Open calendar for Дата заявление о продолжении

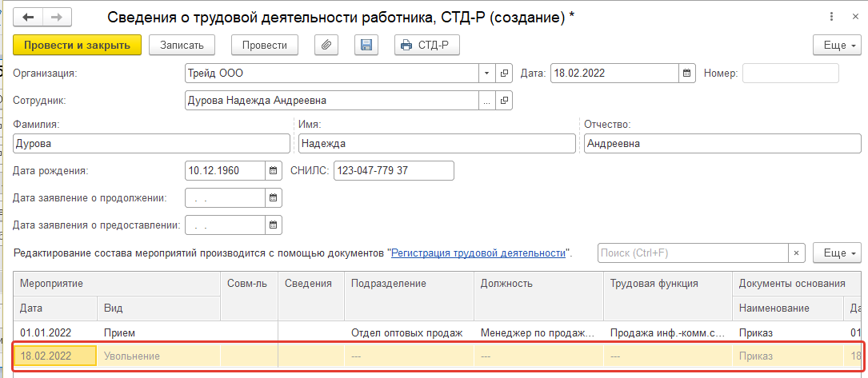273,198
